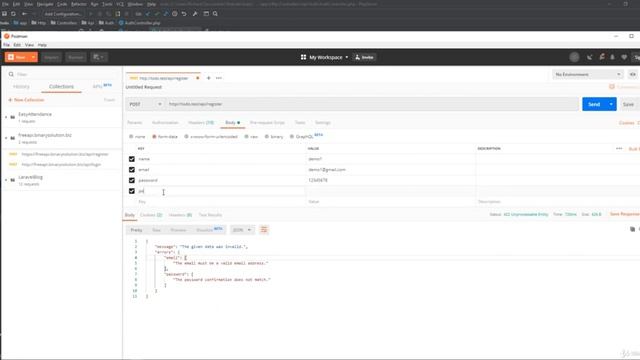Click Save Response link
Image resolution: width=640 pixels, height=360 pixels.
tap(624, 214)
